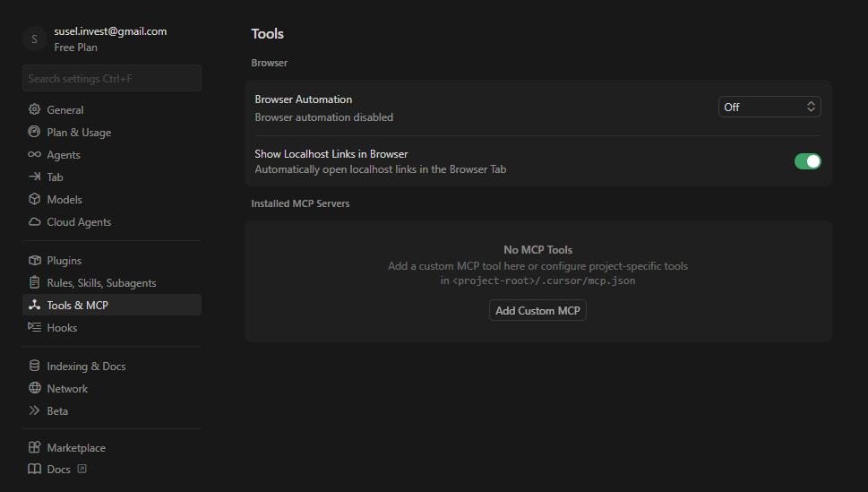
Task: Open the Beta settings page
Action: (x=57, y=410)
